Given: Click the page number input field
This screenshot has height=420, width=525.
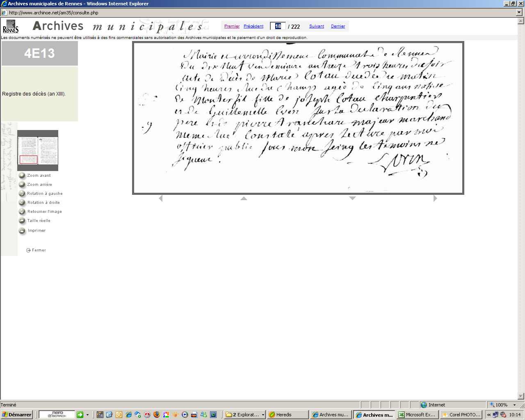Looking at the screenshot, I should point(278,26).
